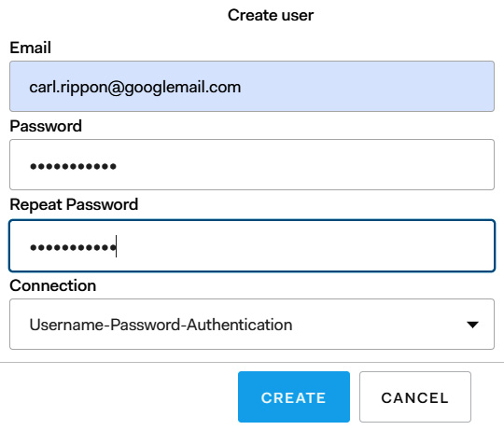Click the "Repeat Password" label
The width and height of the screenshot is (504, 430).
74,204
